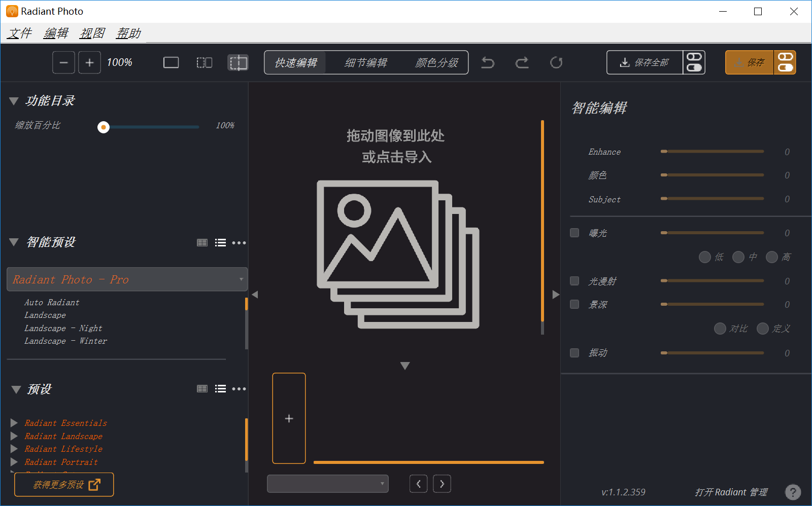Apply the Auto Radiant smart preset
812x506 pixels.
point(52,302)
